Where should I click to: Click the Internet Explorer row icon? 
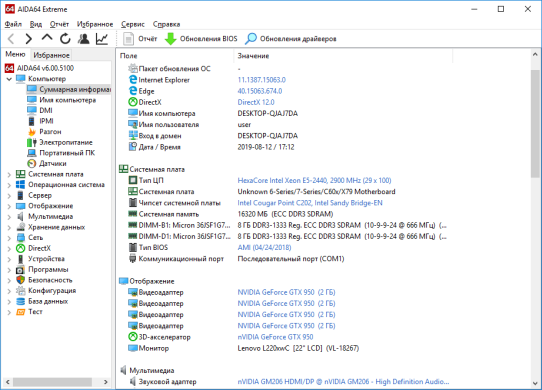[x=133, y=80]
